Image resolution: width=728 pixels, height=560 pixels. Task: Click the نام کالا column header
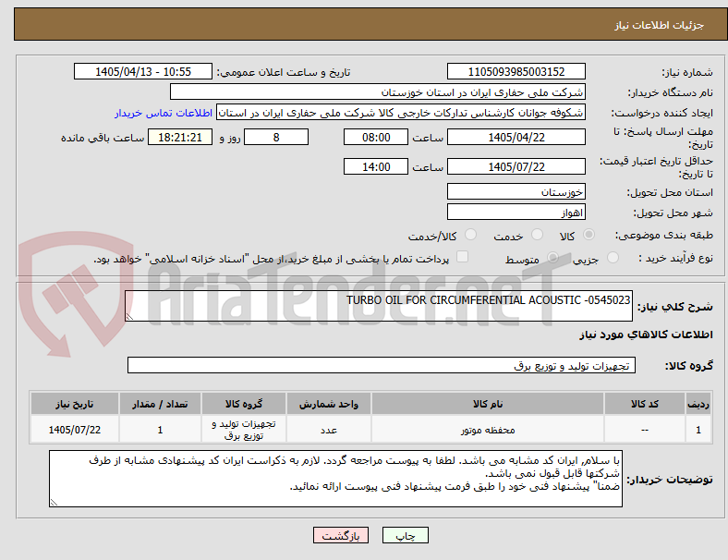pyautogui.click(x=488, y=404)
